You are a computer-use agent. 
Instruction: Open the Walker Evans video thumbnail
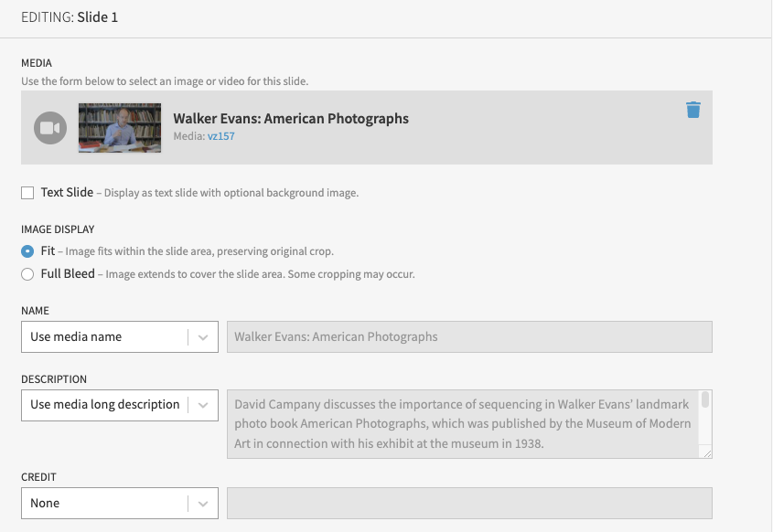(x=119, y=127)
